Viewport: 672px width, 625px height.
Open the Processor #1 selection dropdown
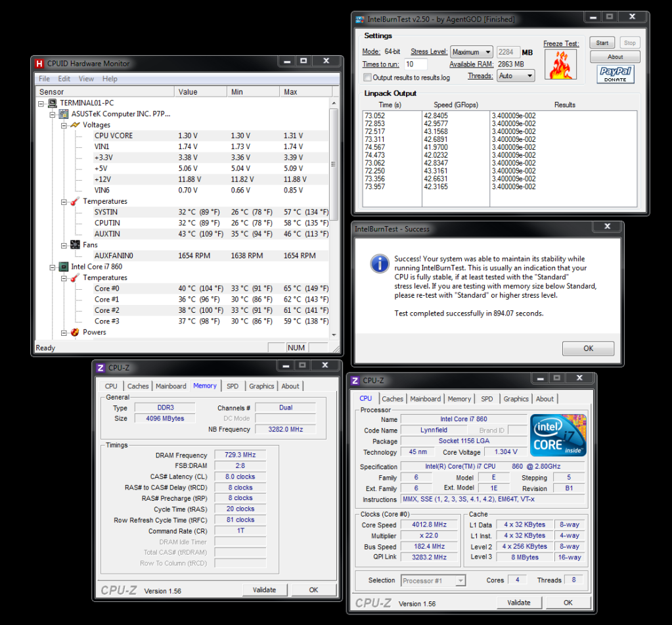(433, 581)
